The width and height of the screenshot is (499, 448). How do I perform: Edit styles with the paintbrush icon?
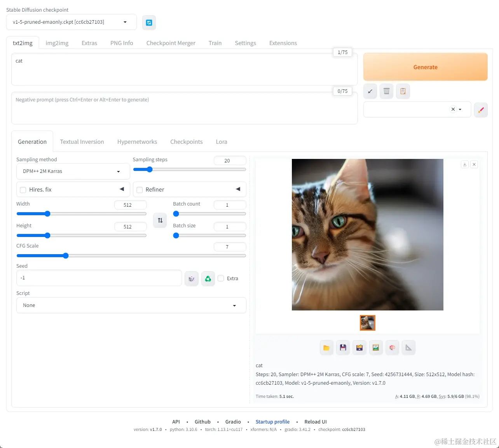tap(481, 110)
